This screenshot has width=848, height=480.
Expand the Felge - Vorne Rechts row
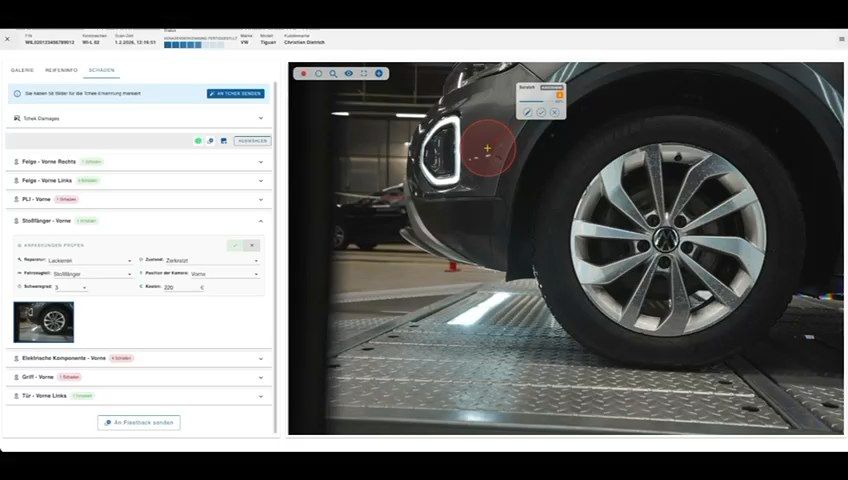click(138, 162)
